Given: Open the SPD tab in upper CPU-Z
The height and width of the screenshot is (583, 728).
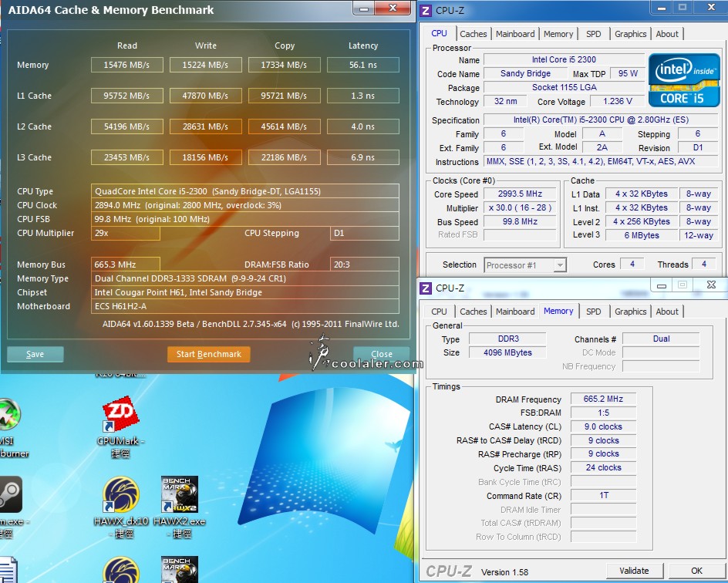Looking at the screenshot, I should click(x=593, y=34).
